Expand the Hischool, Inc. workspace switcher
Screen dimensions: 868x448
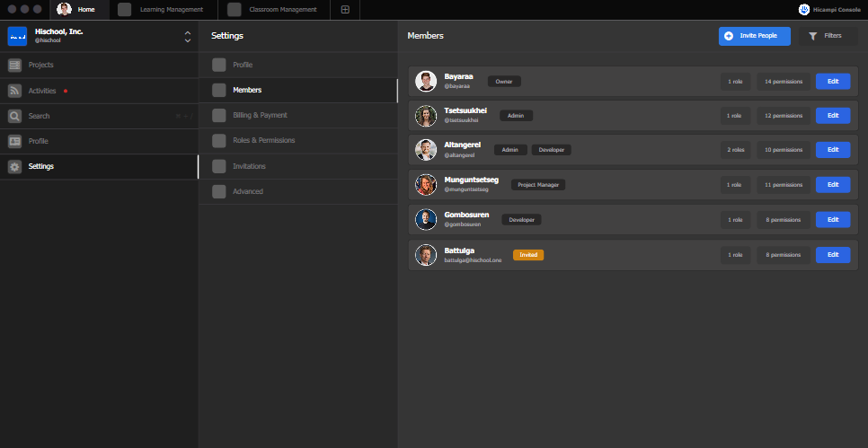tap(187, 36)
